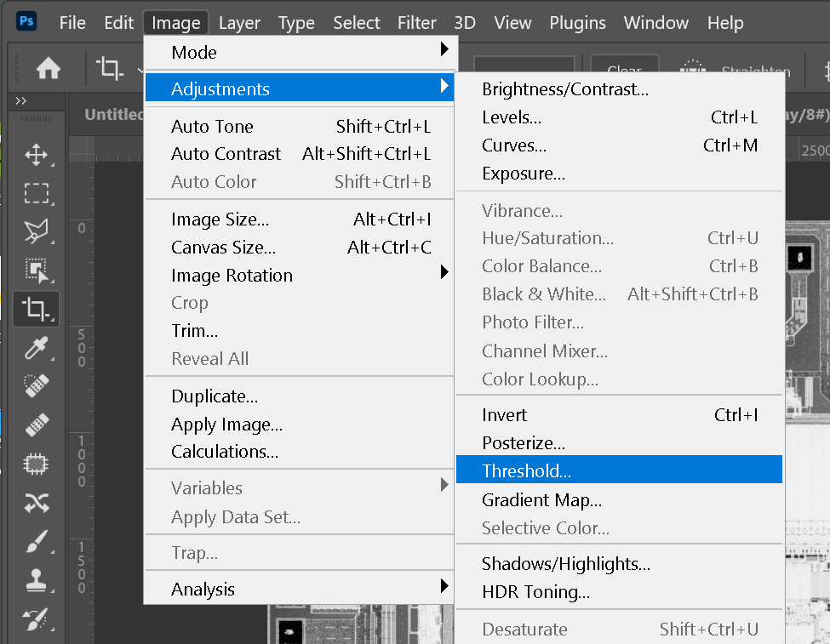Click the Straighten button in options bar

pyautogui.click(x=755, y=70)
